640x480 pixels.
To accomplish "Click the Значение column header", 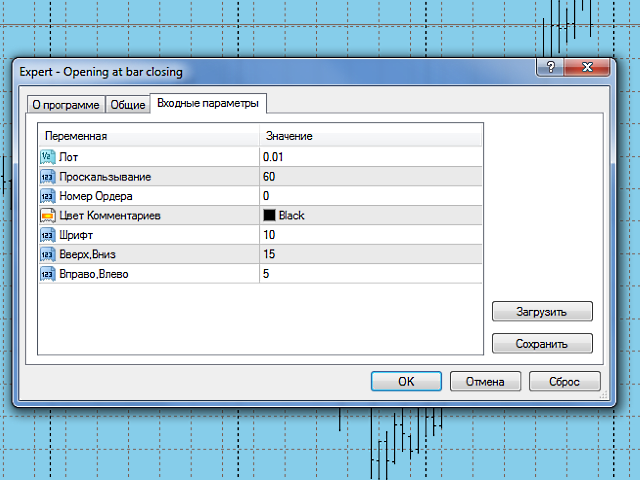I will (x=371, y=136).
